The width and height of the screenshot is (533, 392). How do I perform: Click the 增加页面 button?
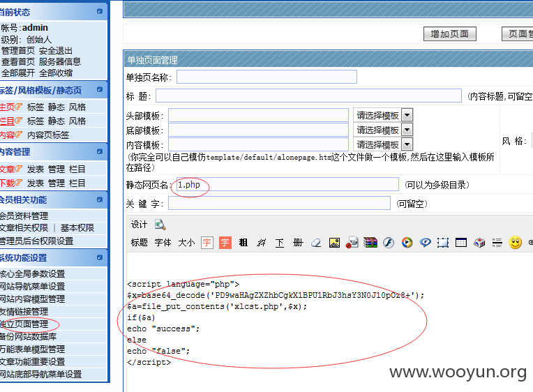tap(450, 34)
